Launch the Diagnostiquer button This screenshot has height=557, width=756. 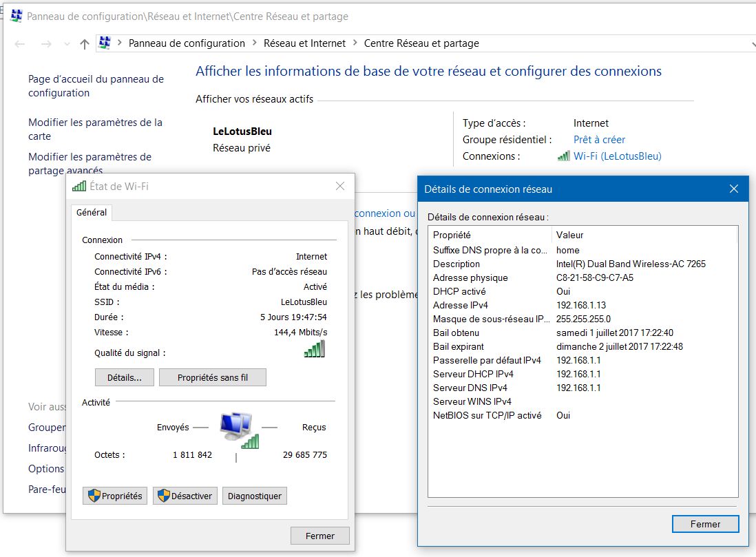point(254,496)
